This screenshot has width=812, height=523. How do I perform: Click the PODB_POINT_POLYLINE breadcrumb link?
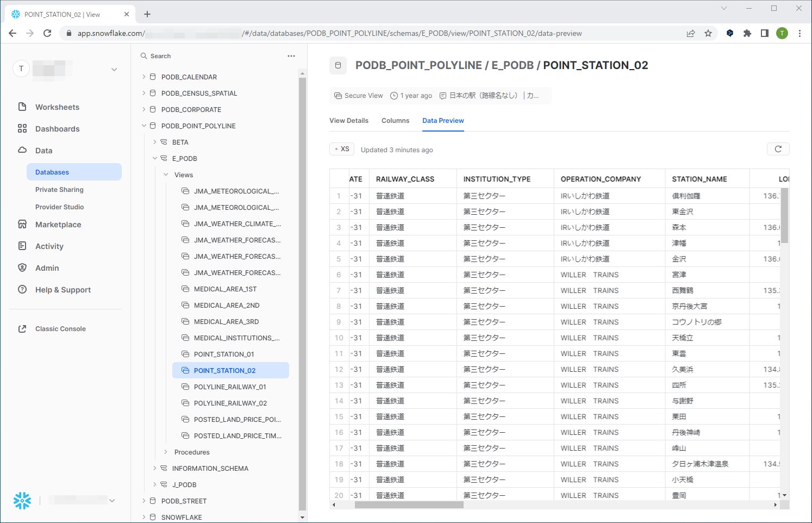pyautogui.click(x=419, y=65)
